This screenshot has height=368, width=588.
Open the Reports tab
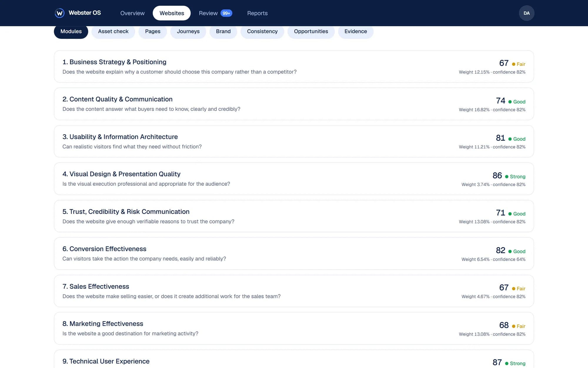tap(257, 13)
